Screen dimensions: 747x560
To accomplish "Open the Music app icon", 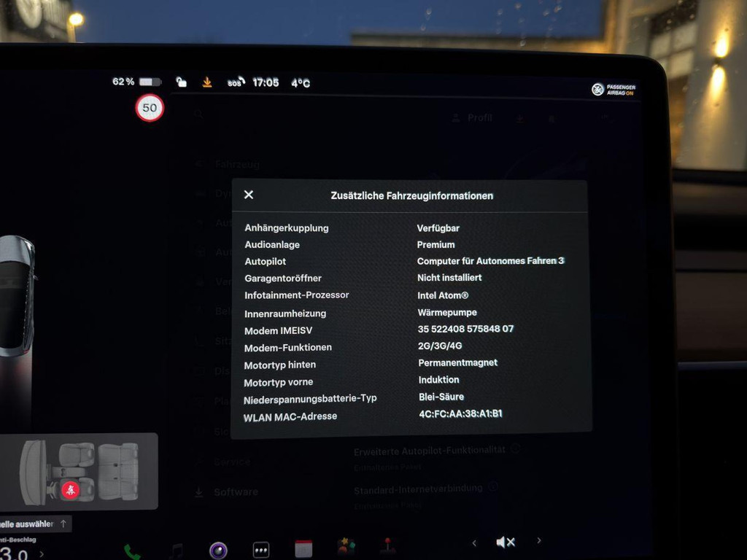I will coord(175,551).
